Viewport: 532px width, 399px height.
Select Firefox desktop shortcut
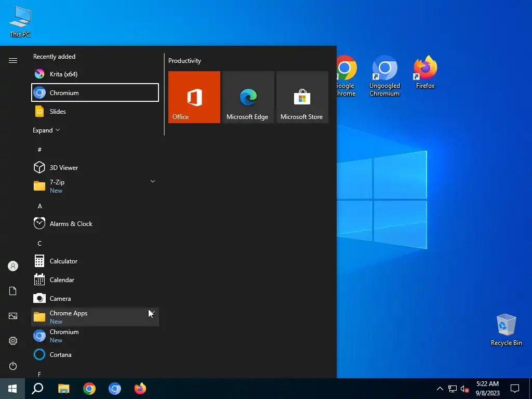click(x=425, y=72)
